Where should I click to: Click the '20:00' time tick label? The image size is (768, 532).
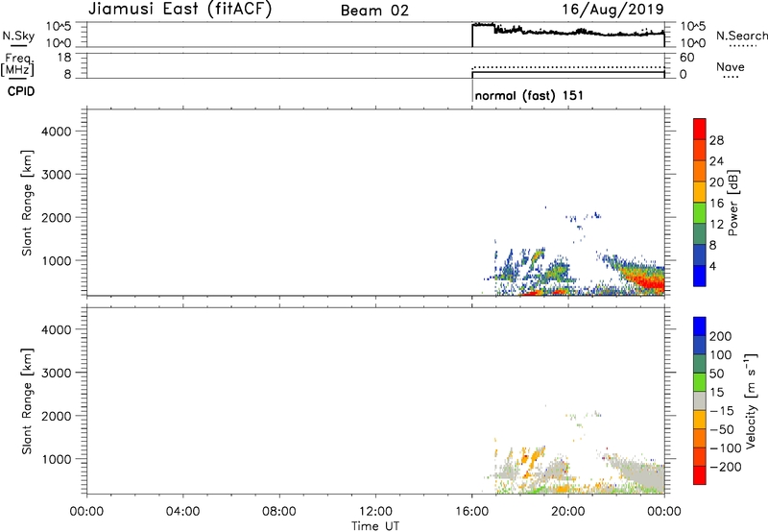(568, 512)
